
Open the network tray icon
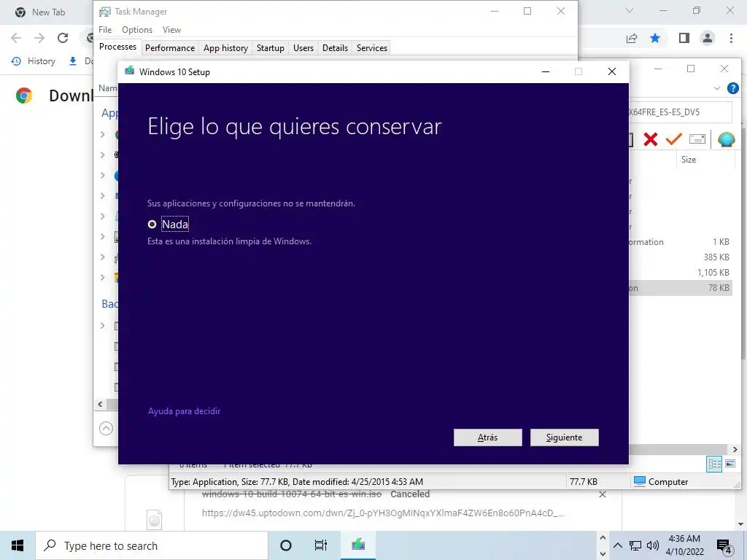pyautogui.click(x=635, y=545)
